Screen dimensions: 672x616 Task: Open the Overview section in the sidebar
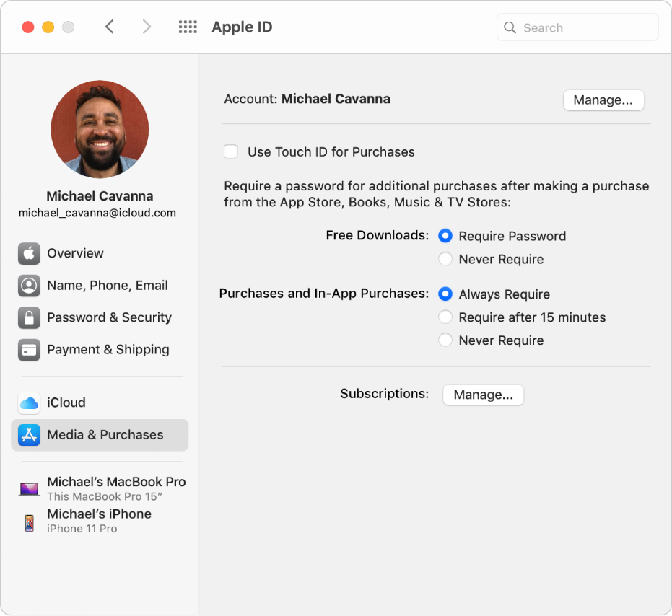coord(75,253)
